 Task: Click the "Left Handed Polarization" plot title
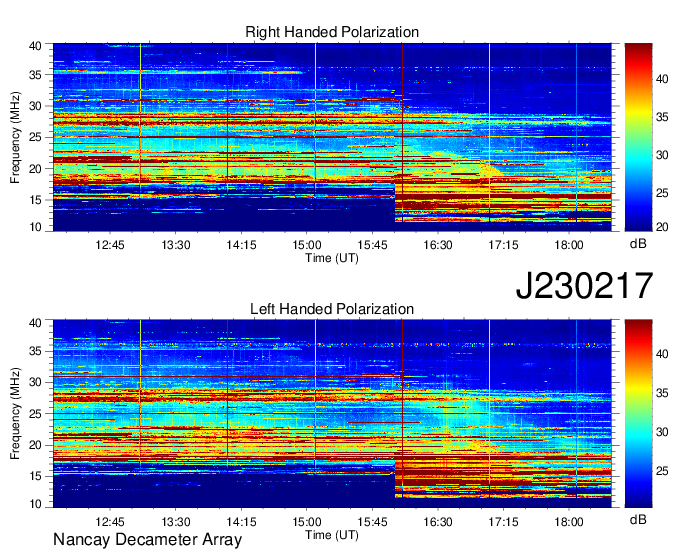point(332,309)
